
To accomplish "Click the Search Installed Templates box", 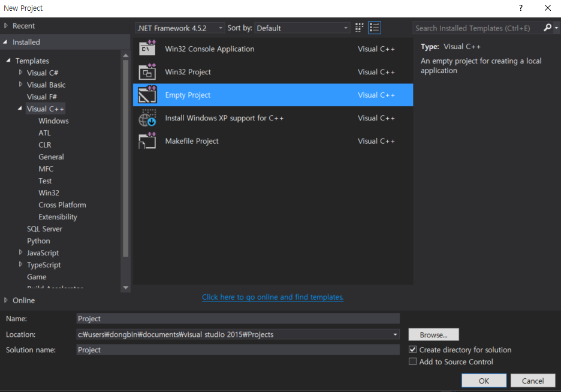I will (x=477, y=28).
